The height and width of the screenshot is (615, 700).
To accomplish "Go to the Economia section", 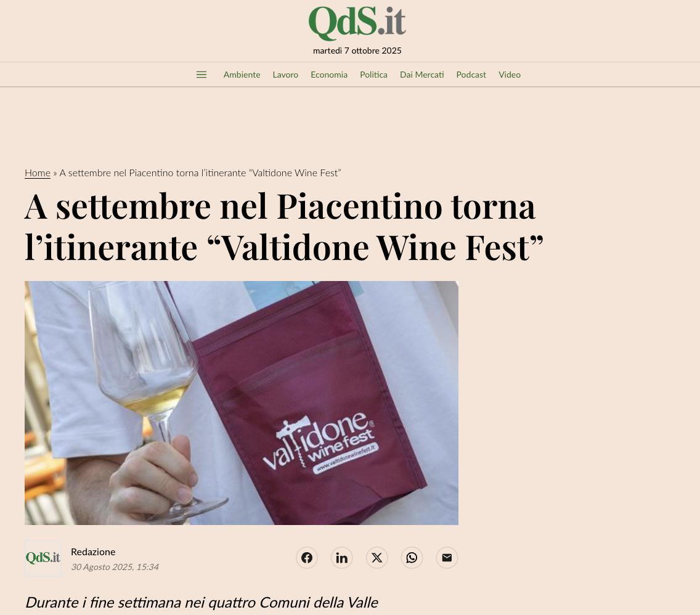I will 329,75.
